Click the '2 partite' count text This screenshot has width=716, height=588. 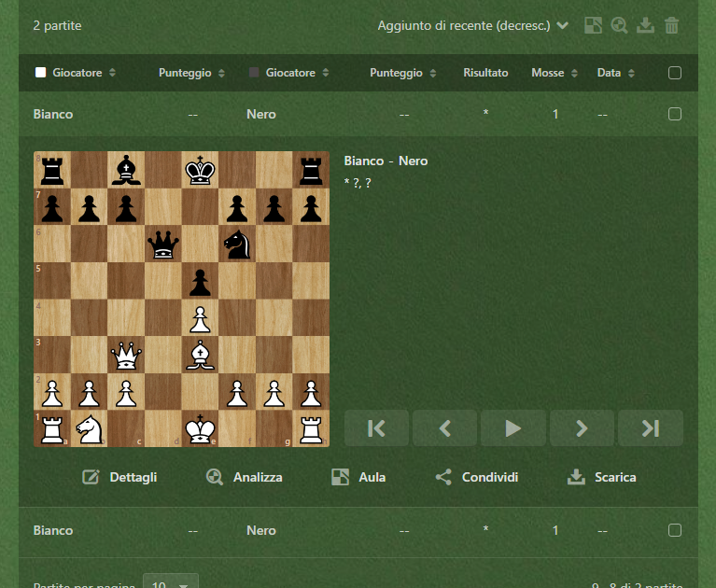[57, 25]
